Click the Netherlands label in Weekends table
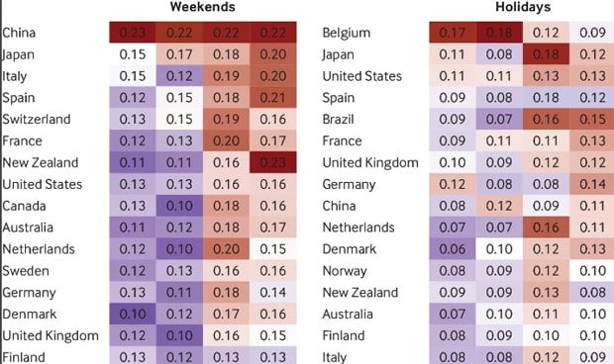614x364 pixels. (x=39, y=249)
